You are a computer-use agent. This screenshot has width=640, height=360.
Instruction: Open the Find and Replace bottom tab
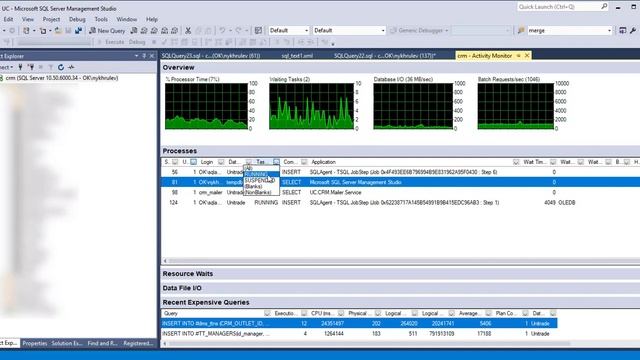point(102,343)
